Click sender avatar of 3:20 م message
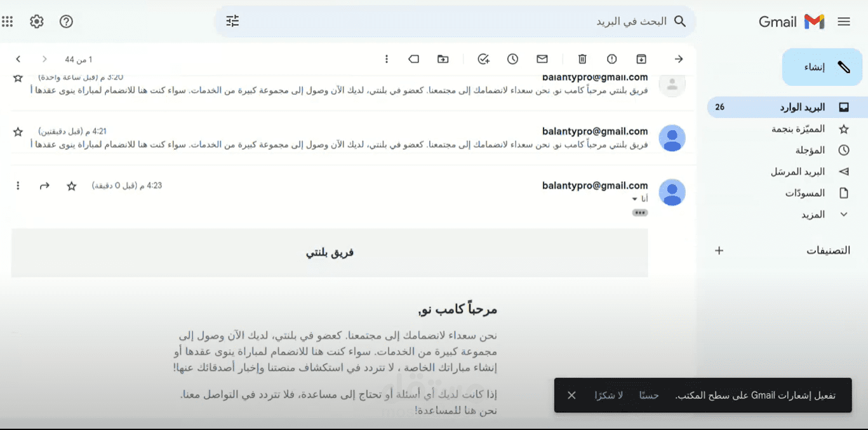 672,83
